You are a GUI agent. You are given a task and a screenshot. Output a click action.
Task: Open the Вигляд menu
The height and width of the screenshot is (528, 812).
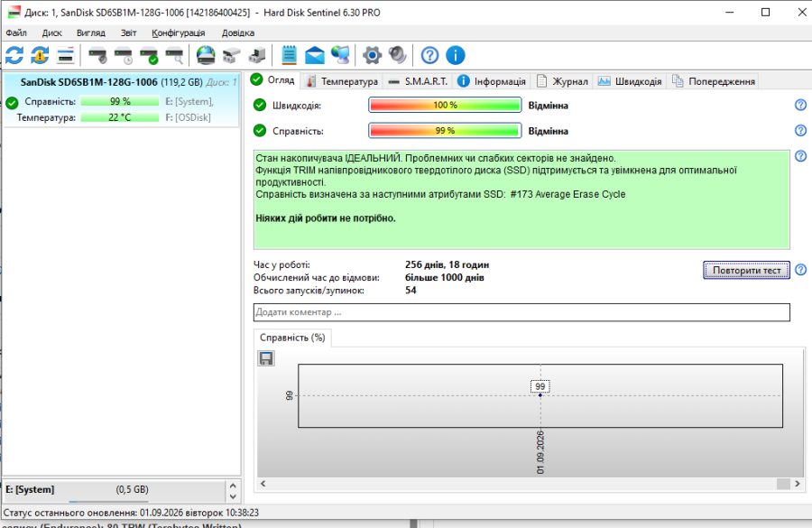click(90, 32)
